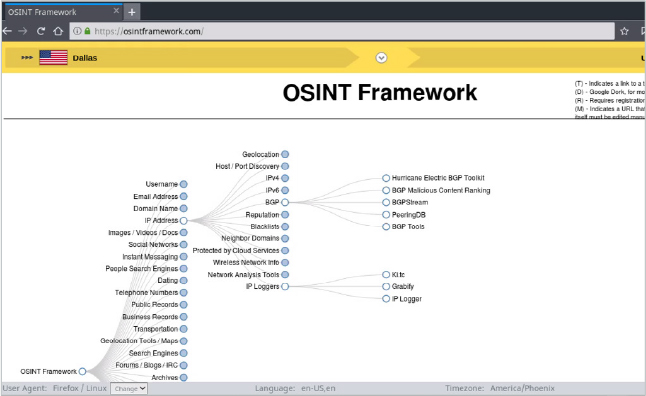The height and width of the screenshot is (396, 646).
Task: Expand the Blacklists node
Action: pos(285,227)
